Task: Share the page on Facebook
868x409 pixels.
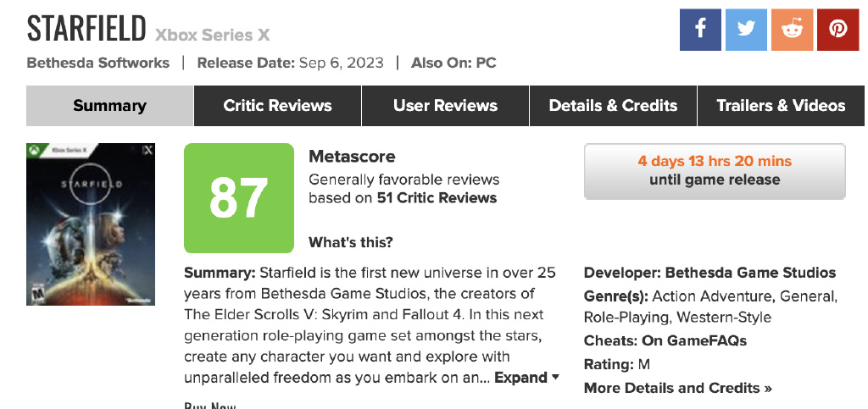Action: (700, 30)
